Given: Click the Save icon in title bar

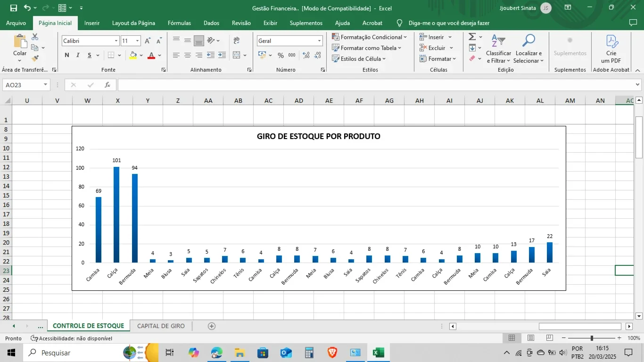Looking at the screenshot, I should coord(13,8).
